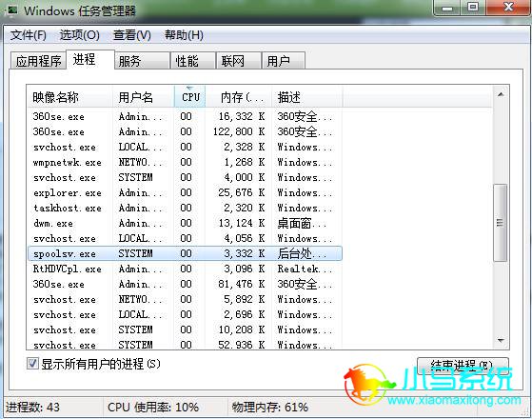Viewport: 532px width, 419px height.
Task: Select the svchost.exe row using 5,892 K
Action: pyautogui.click(x=186, y=299)
